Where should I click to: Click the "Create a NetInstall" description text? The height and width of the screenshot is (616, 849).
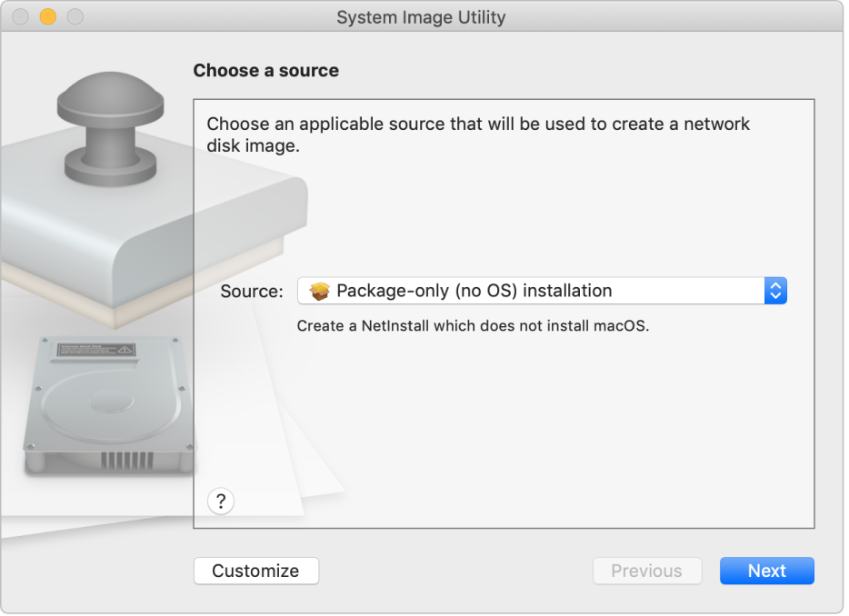pos(473,325)
